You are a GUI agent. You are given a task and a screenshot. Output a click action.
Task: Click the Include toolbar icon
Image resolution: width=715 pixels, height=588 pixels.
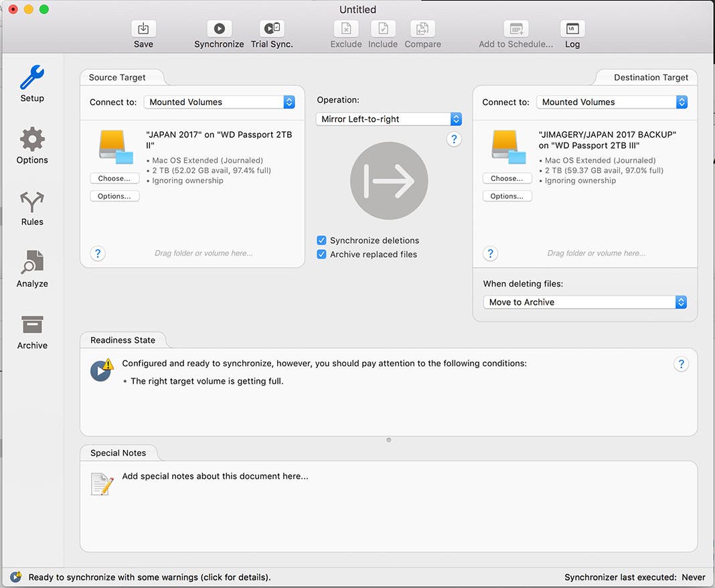point(383,29)
